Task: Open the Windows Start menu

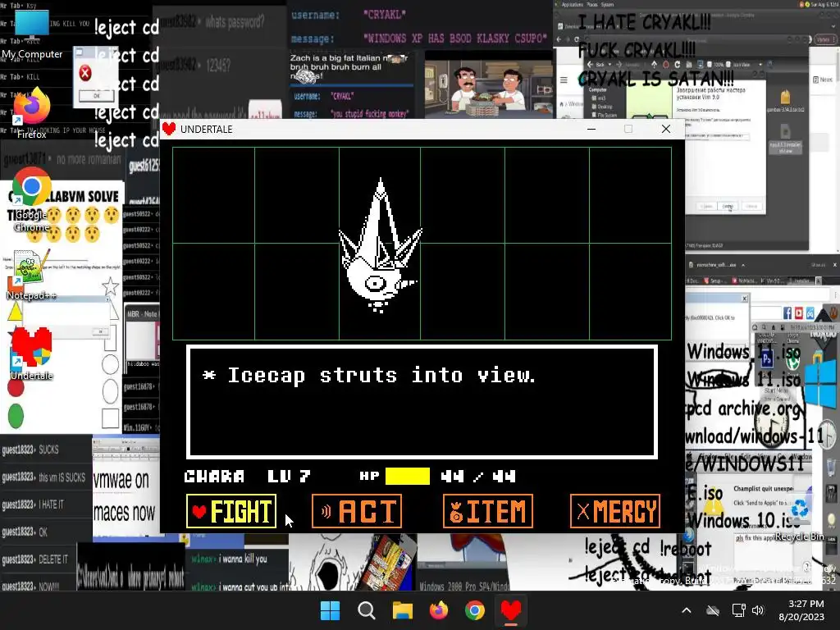Action: (x=330, y=610)
